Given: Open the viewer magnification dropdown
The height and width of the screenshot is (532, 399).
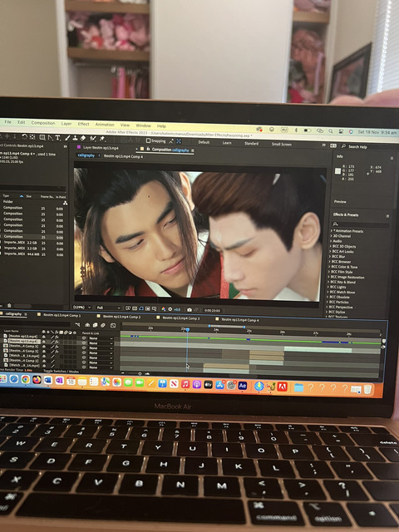Looking at the screenshot, I should (x=82, y=307).
